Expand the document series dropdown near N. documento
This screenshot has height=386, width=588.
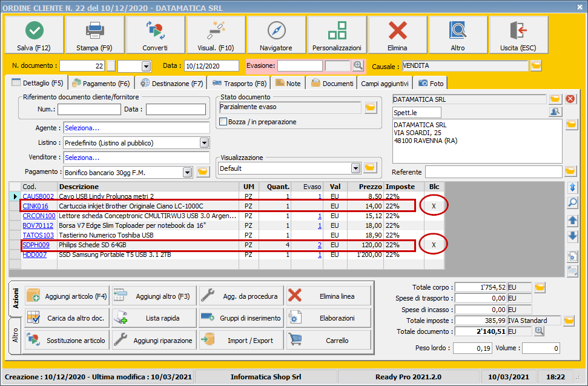(147, 67)
